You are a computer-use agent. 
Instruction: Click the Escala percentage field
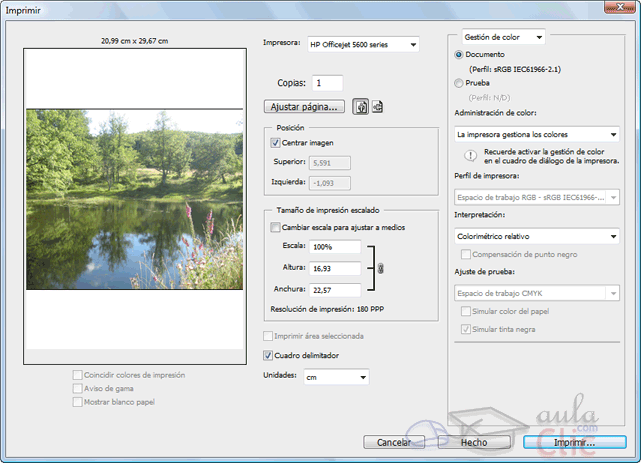[335, 247]
